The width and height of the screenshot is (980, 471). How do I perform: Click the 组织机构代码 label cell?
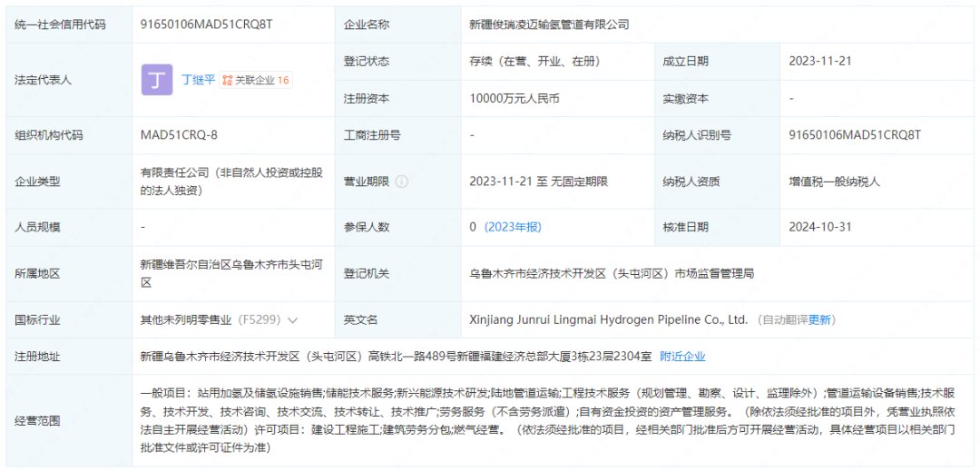pyautogui.click(x=69, y=135)
